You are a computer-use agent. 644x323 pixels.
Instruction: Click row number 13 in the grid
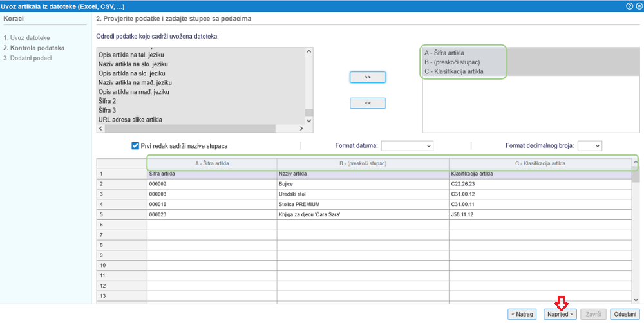[x=122, y=296]
